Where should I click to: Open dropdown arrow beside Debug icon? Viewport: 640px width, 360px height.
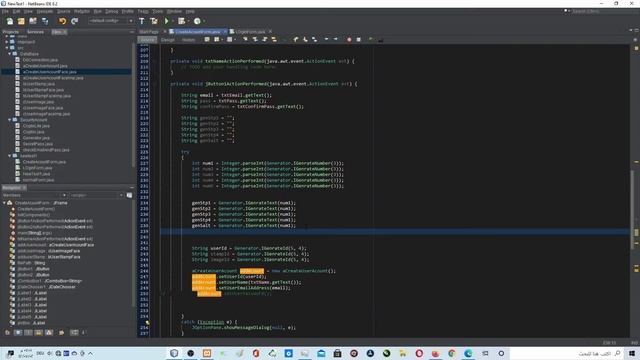pyautogui.click(x=188, y=21)
